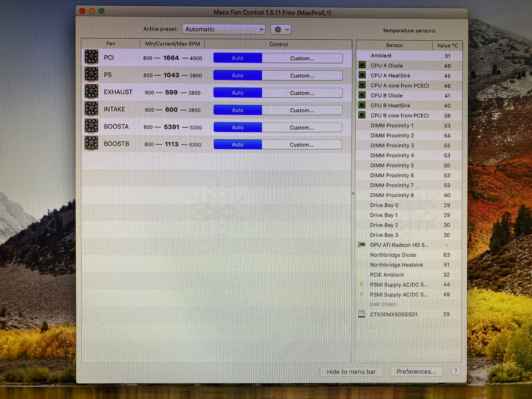Viewport: 532px width, 399px height.
Task: Select the DIMM Proximity 3 sensor row
Action: [x=409, y=146]
